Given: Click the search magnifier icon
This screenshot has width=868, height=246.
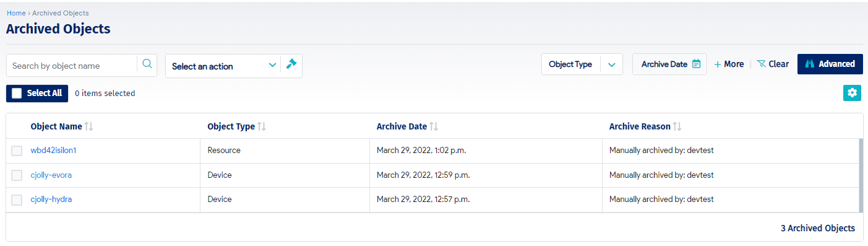Looking at the screenshot, I should tap(147, 64).
